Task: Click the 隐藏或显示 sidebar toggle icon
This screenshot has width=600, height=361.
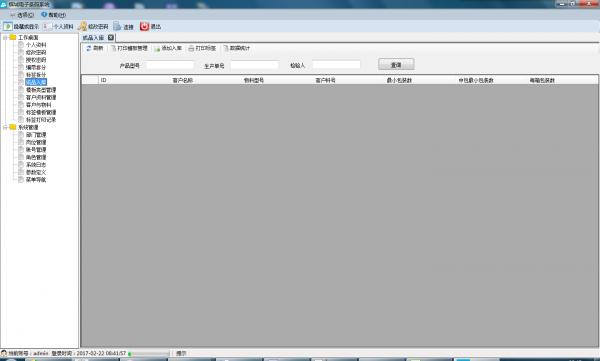Action: point(8,26)
